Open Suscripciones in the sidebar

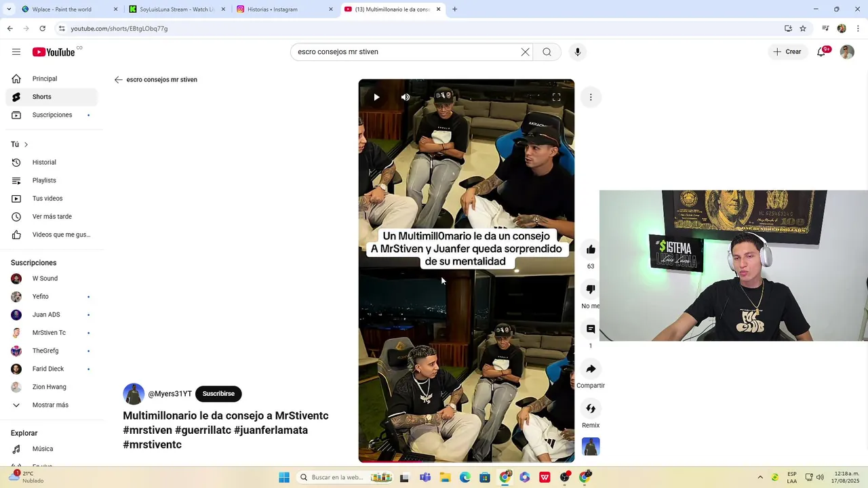[52, 115]
